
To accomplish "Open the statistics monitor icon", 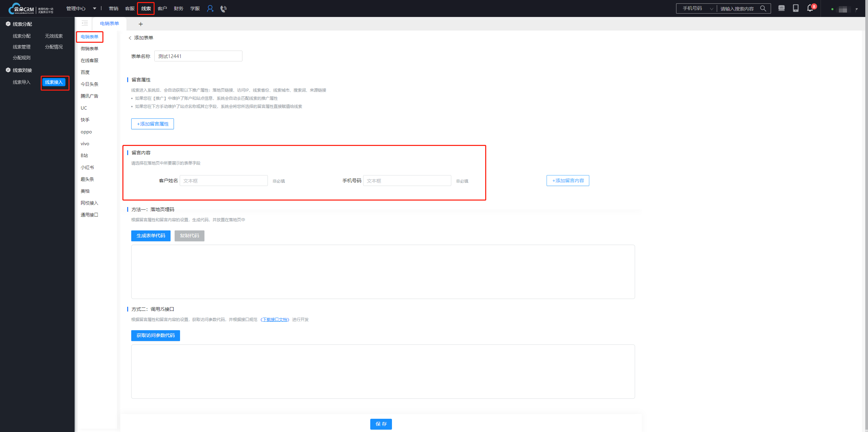I will tap(781, 8).
